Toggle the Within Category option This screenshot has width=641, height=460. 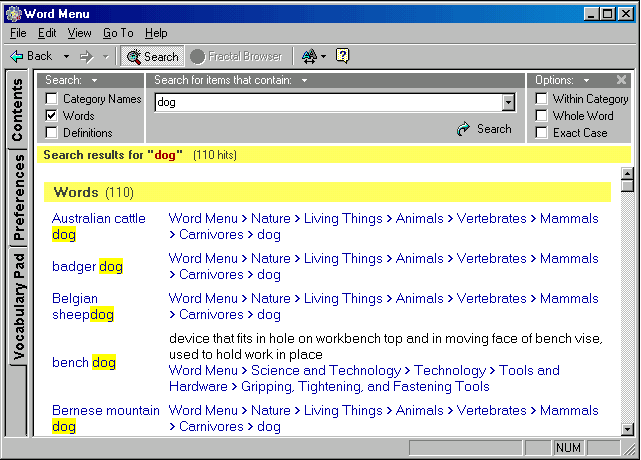541,99
